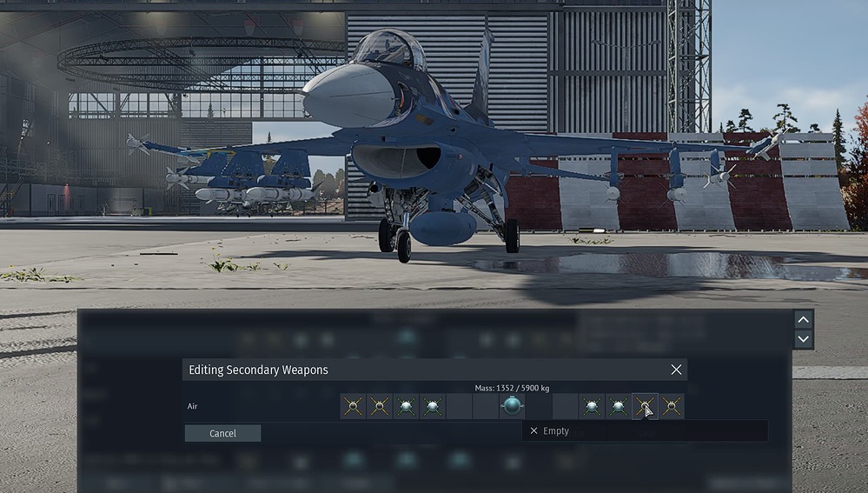Click the down chevron arrow button
The width and height of the screenshot is (868, 493).
(x=804, y=339)
